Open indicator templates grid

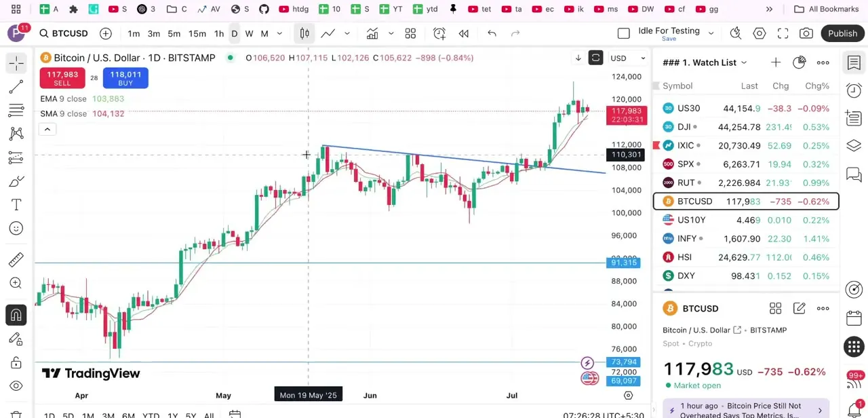click(410, 33)
